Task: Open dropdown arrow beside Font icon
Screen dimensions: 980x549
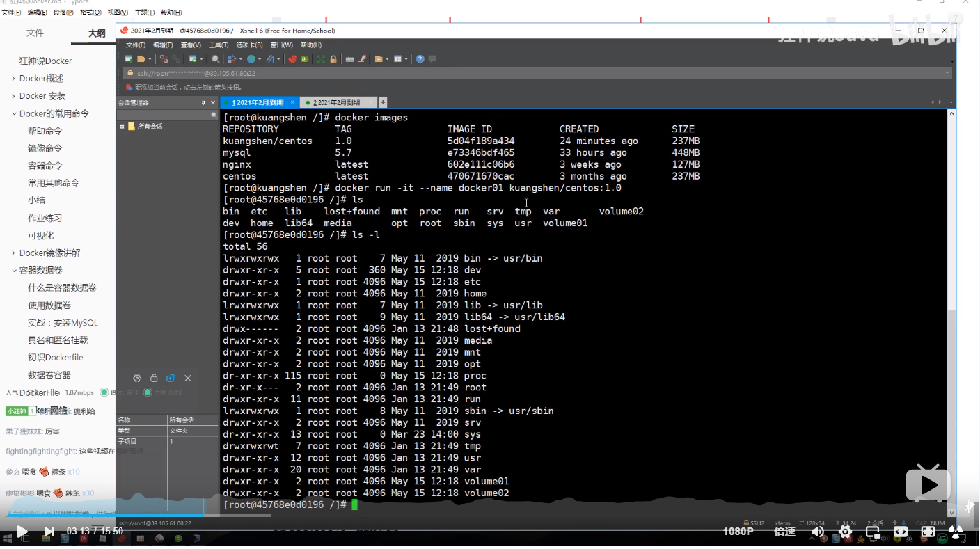Action: (x=278, y=59)
